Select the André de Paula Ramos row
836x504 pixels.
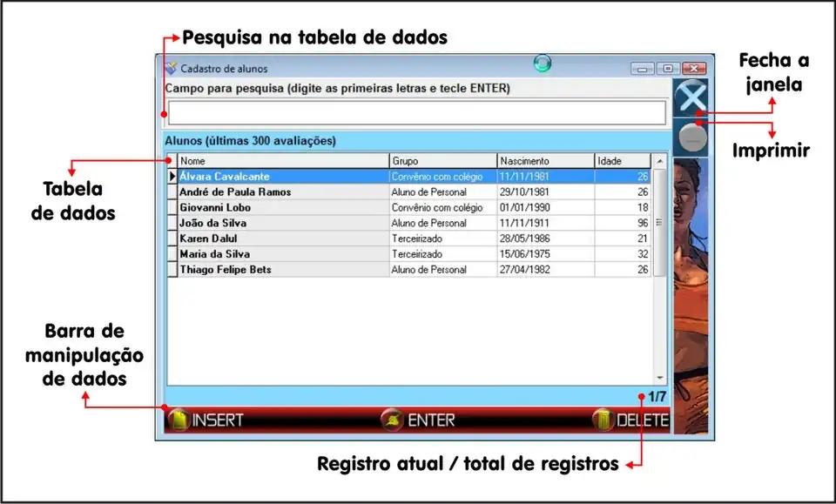[235, 192]
